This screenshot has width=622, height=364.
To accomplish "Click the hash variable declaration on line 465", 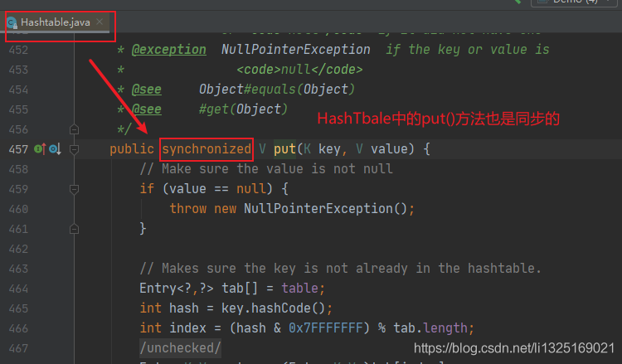I will pos(184,308).
